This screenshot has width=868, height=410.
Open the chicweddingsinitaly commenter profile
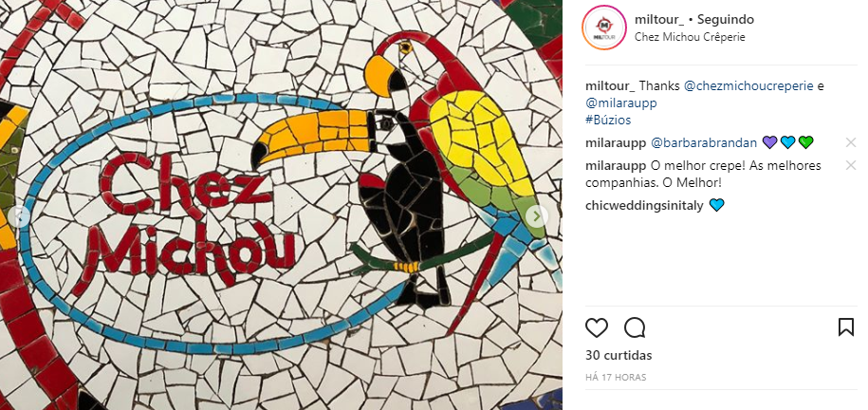644,206
